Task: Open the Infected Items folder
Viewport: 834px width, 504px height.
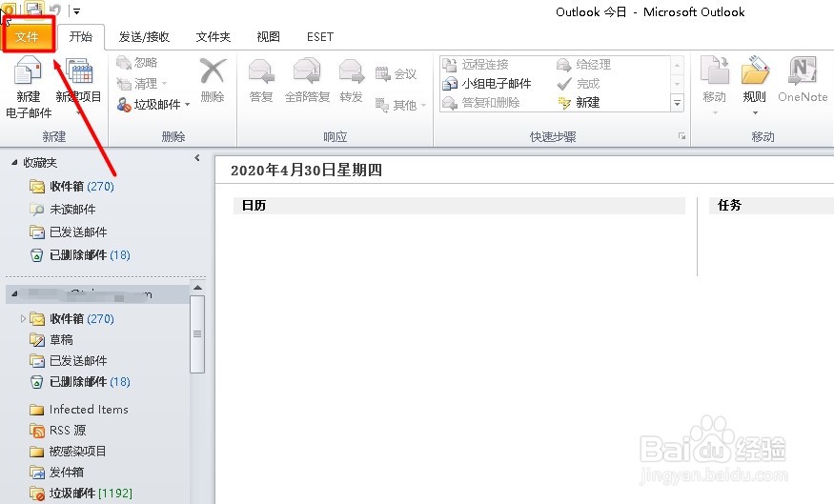Action: point(79,409)
